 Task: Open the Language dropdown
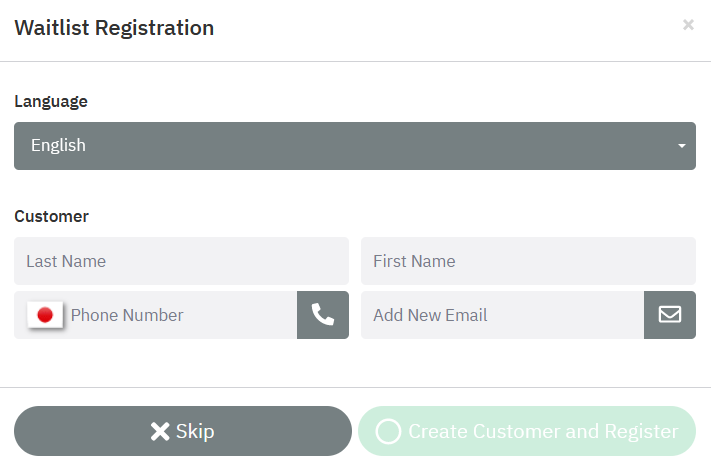[x=354, y=146]
